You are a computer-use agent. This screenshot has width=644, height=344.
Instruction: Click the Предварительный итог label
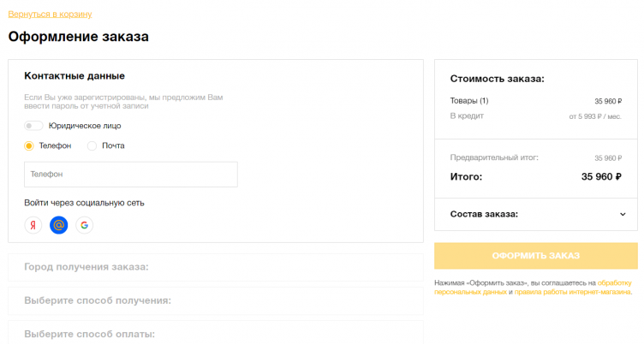(x=494, y=157)
